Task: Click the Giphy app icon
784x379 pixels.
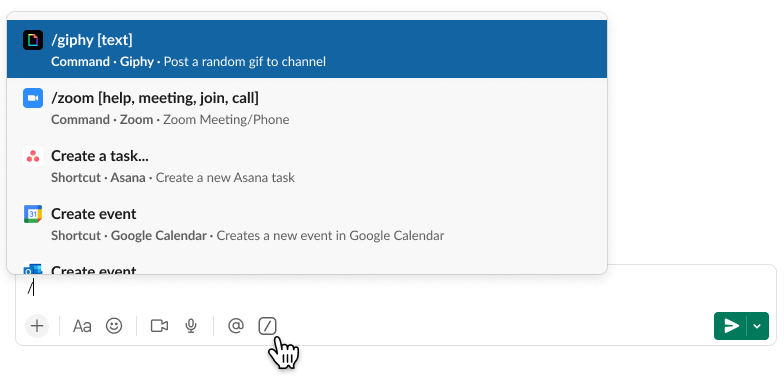Action: click(33, 40)
